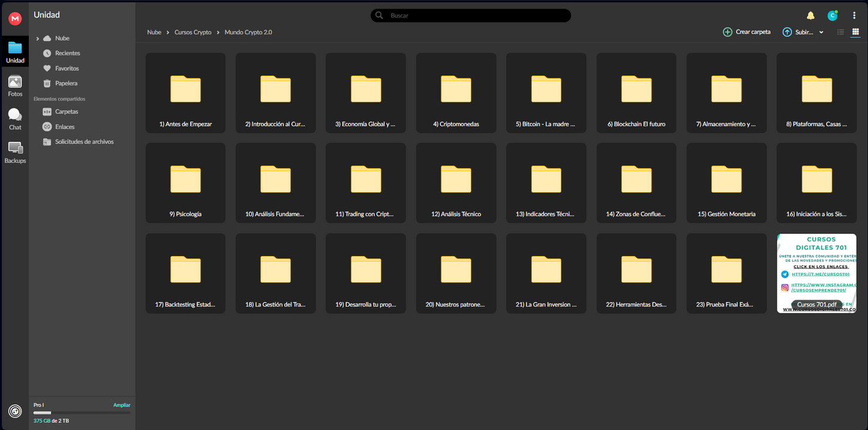This screenshot has width=868, height=430.
Task: Click the Ampliar upgrade link
Action: click(121, 405)
